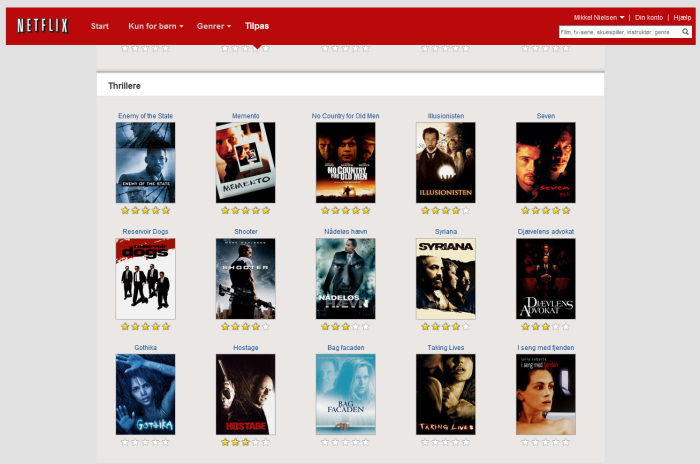Rate Bag facaden five stars
Screen dimensions: 700x464
(366, 442)
